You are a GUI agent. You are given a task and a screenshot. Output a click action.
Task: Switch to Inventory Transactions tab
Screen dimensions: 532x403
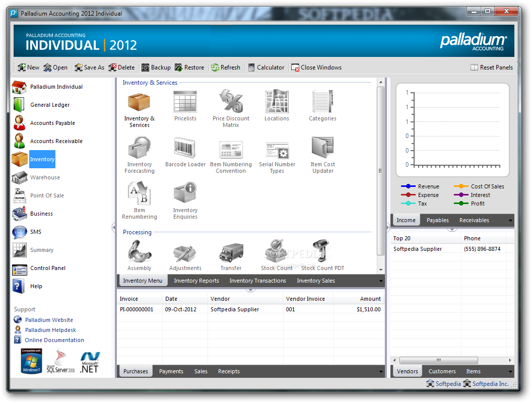point(257,281)
